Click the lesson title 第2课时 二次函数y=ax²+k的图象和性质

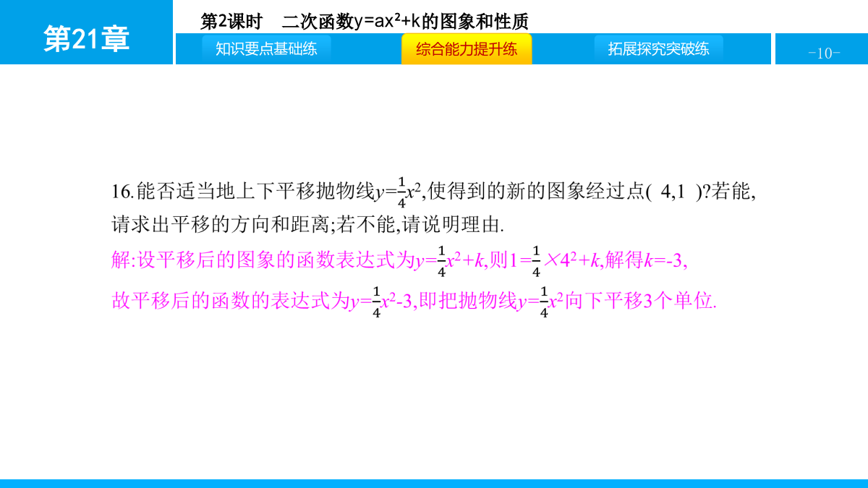tap(365, 22)
